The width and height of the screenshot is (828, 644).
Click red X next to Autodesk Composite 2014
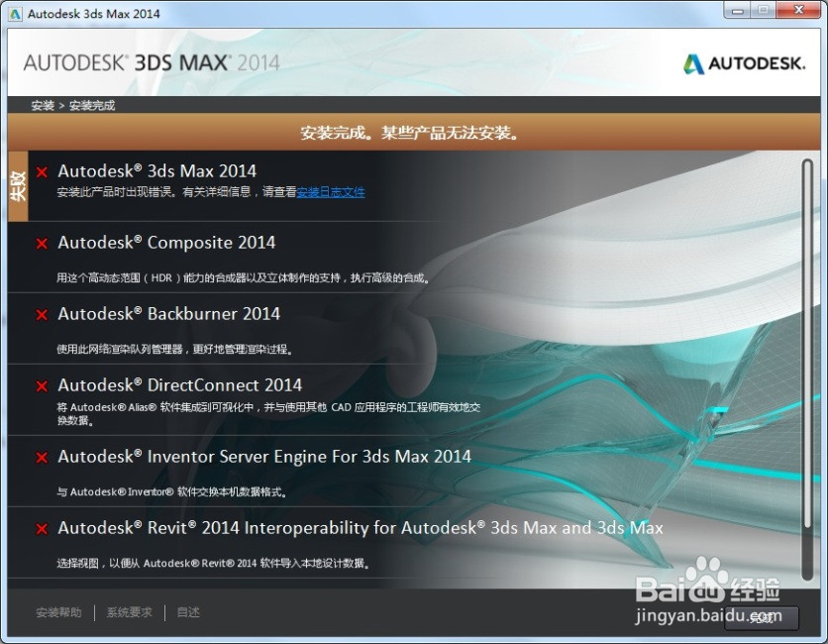point(42,244)
